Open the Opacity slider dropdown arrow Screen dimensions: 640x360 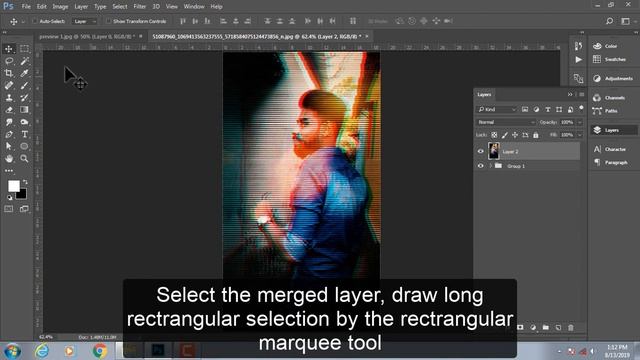point(580,122)
